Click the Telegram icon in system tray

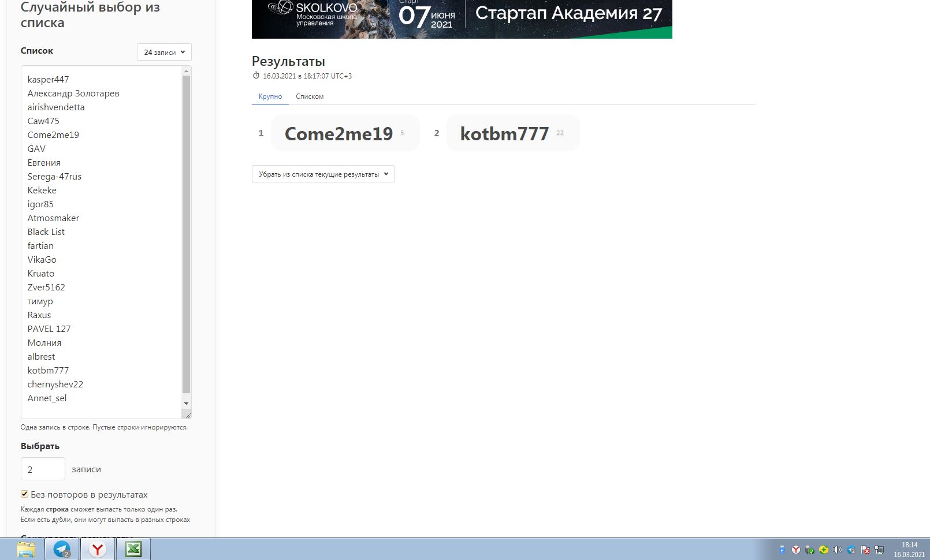[x=851, y=550]
